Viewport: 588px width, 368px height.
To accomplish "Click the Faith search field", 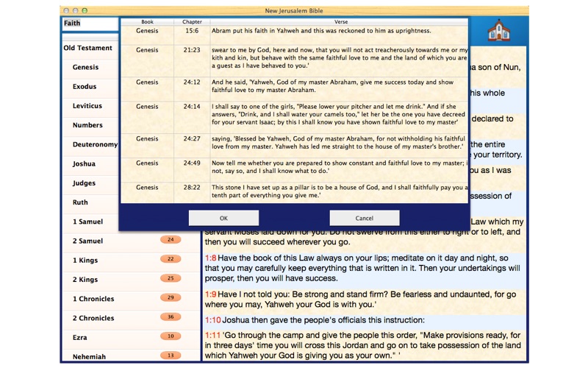I will (x=90, y=24).
